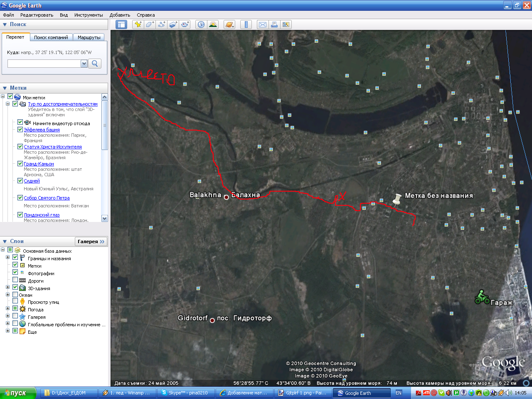Click the Print icon
Image resolution: width=532 pixels, height=399 pixels.
tap(274, 25)
